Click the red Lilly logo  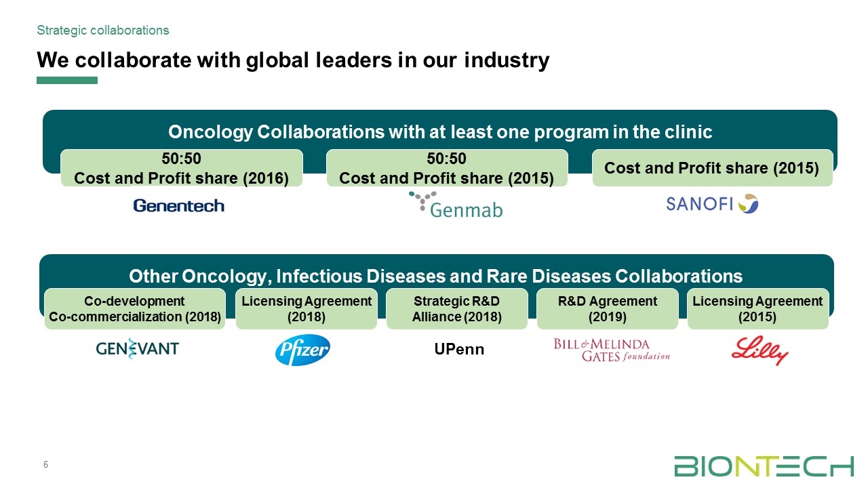[759, 352]
